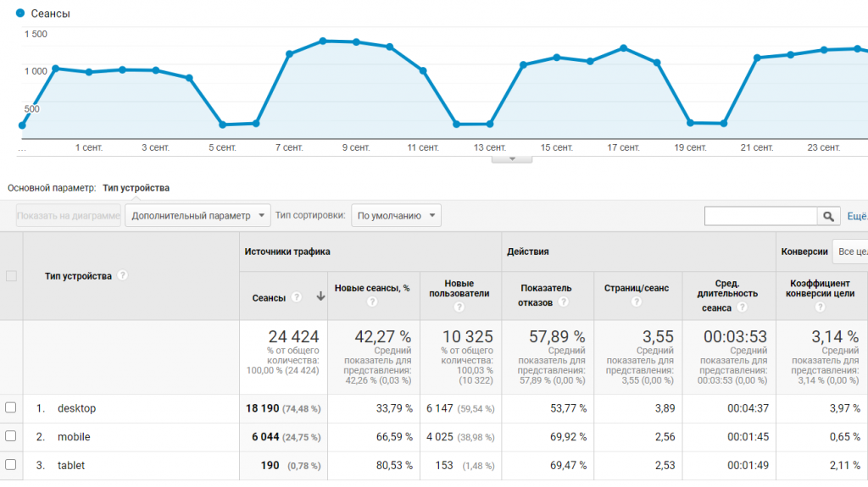Open Дополнительный параметр dropdown

(x=198, y=215)
